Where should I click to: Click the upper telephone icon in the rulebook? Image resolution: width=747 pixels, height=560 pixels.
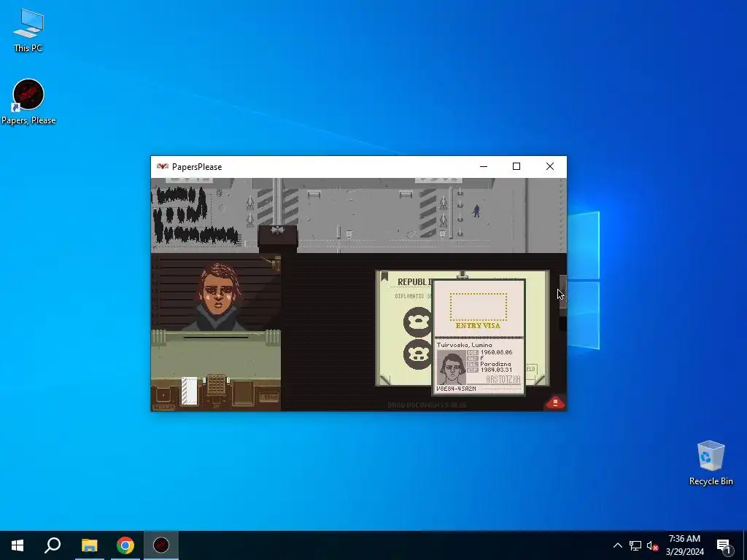coord(418,322)
